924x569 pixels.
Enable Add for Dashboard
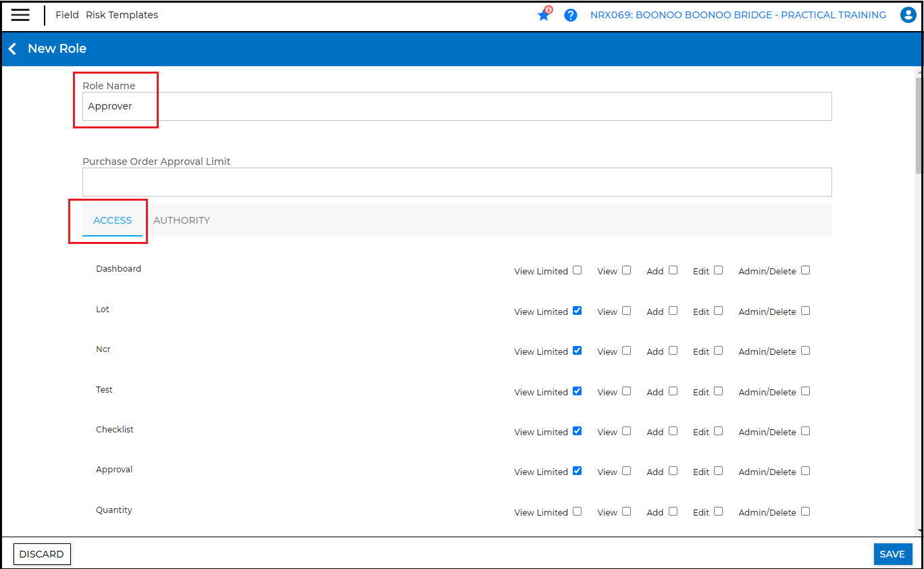[x=673, y=270]
